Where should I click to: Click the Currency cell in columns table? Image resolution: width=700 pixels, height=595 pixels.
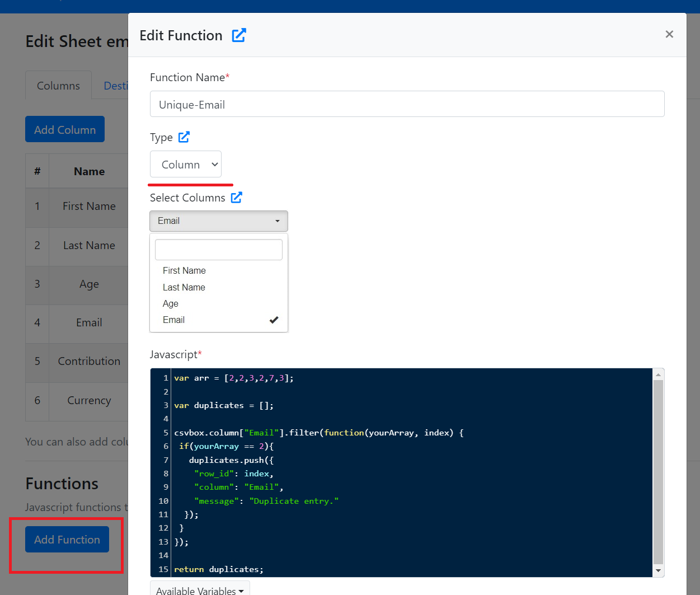[89, 400]
